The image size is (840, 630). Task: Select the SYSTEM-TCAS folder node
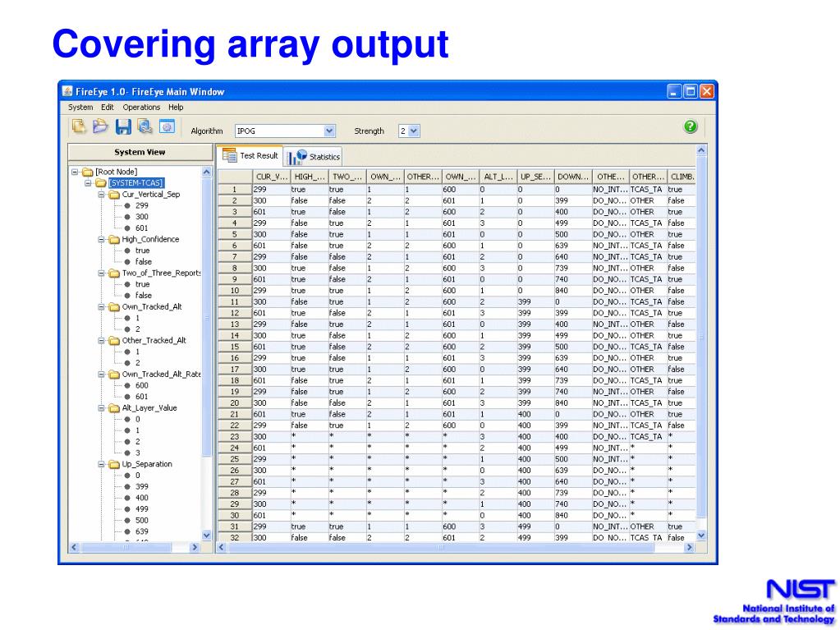tap(136, 182)
